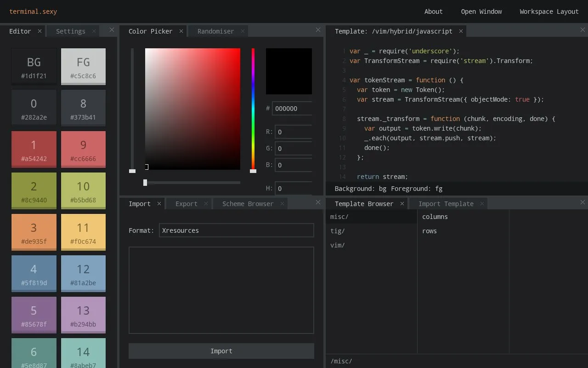
Task: Close the Scheme Browser tab
Action: click(282, 204)
